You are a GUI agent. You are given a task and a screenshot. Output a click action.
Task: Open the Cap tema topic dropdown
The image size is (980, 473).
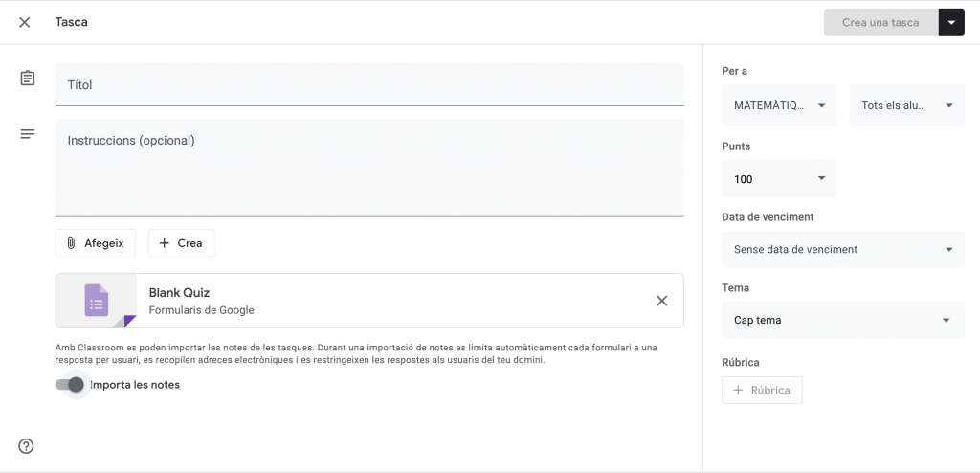pyautogui.click(x=842, y=321)
